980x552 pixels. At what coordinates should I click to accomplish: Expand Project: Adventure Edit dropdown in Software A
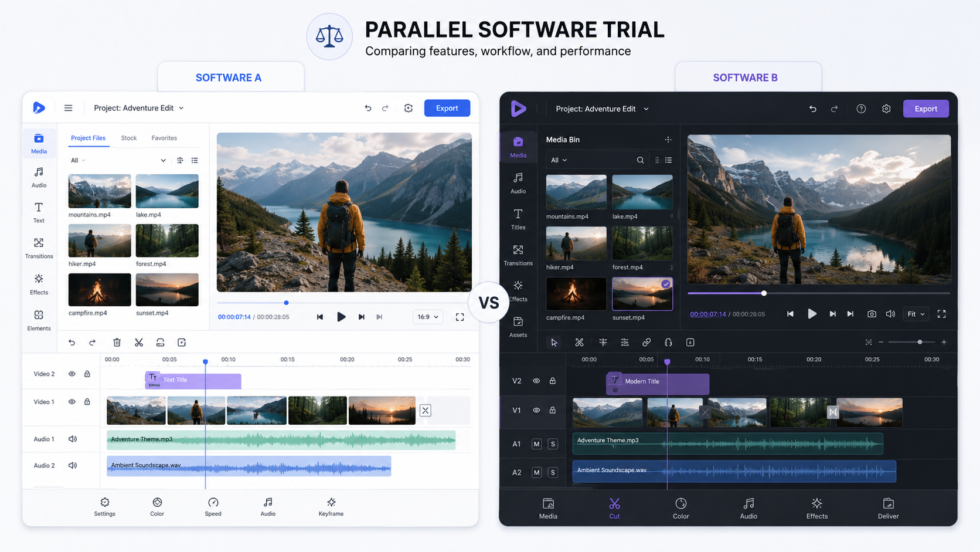(x=139, y=108)
